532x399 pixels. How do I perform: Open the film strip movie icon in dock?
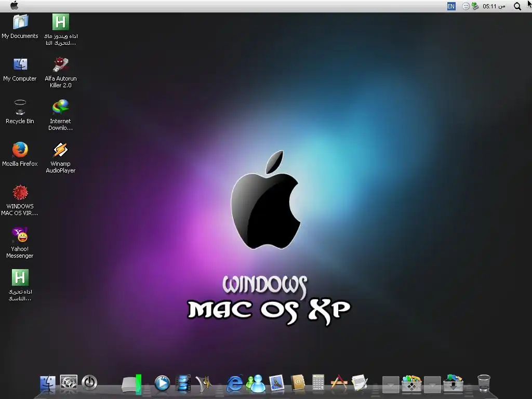[x=183, y=383]
